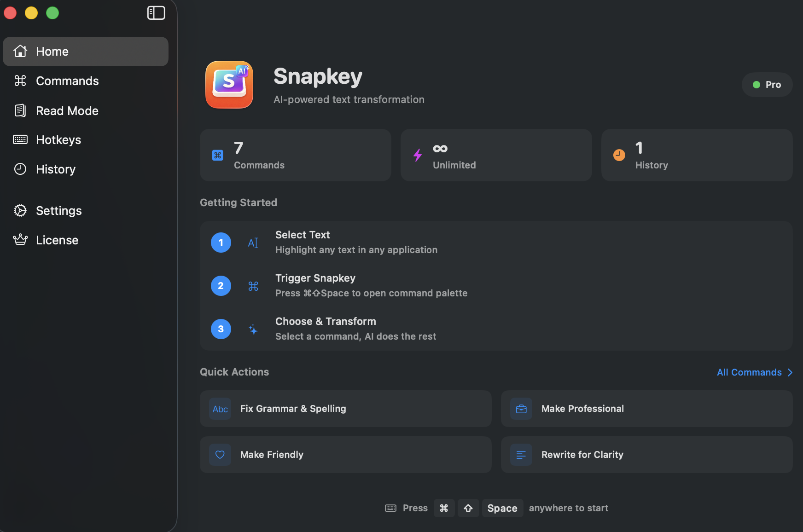
Task: Click the Home house icon
Action: pos(20,51)
